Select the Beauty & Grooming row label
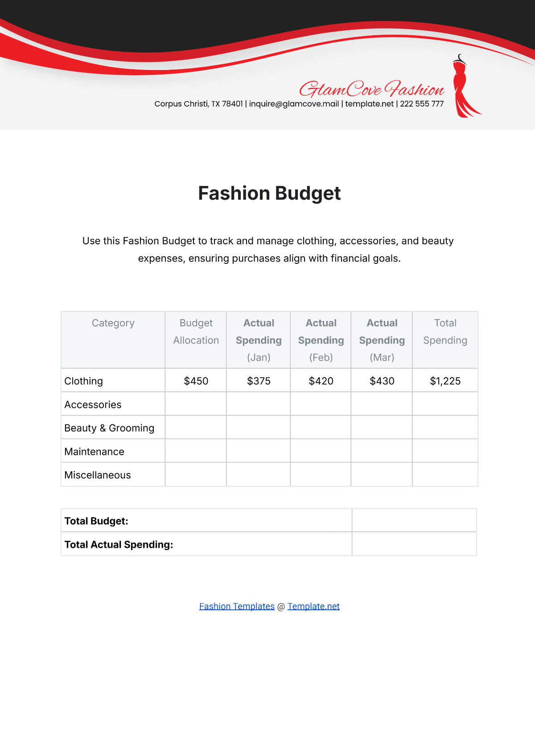This screenshot has height=756, width=535. (109, 428)
